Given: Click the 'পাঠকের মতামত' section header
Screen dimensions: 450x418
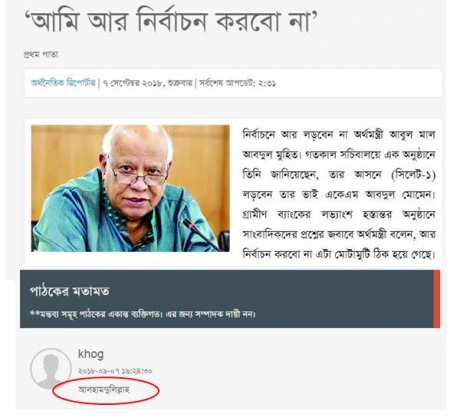Looking at the screenshot, I should pyautogui.click(x=70, y=291).
